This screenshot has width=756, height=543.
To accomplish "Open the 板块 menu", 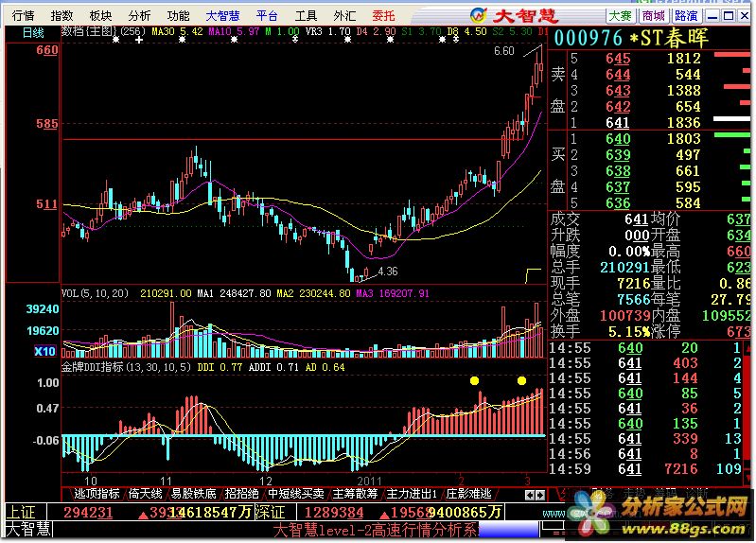I will coord(100,16).
